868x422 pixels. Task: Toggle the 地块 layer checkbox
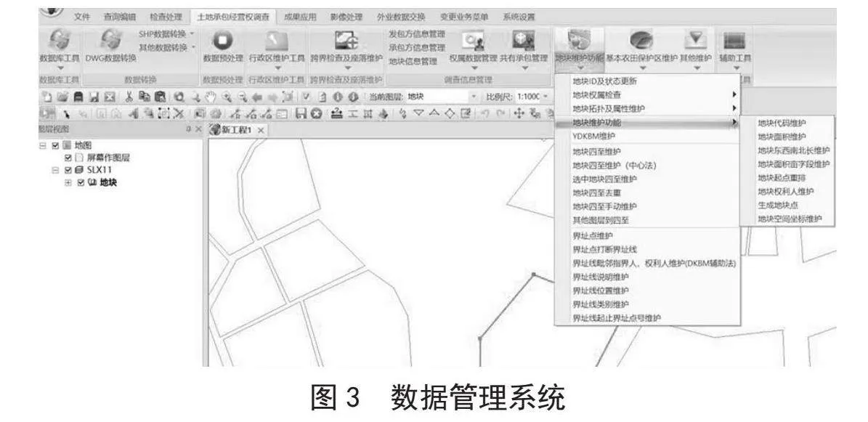coord(81,183)
